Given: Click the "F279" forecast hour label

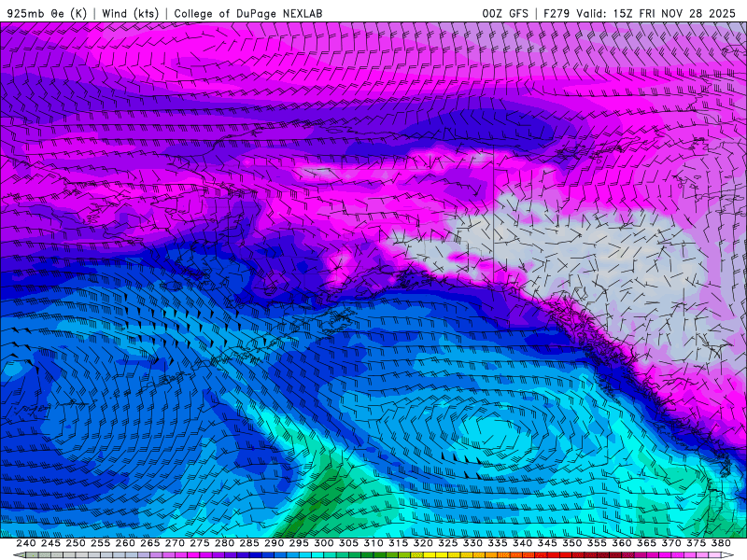Looking at the screenshot, I should [557, 13].
